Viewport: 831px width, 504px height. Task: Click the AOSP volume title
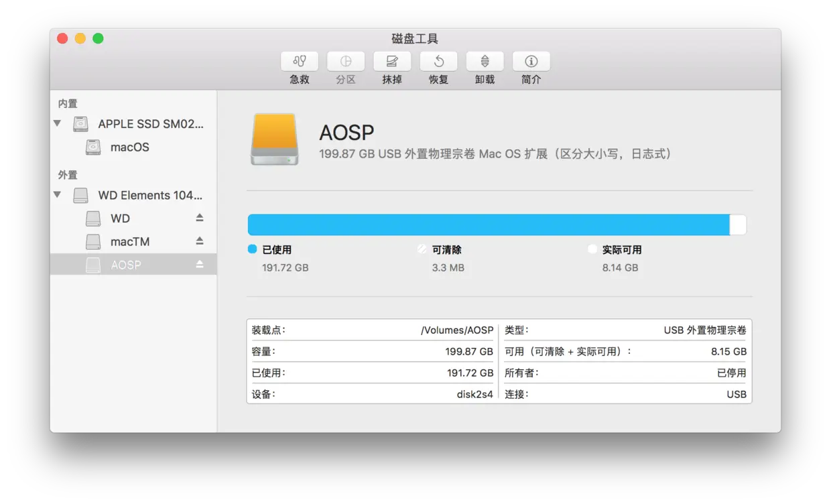pos(346,133)
